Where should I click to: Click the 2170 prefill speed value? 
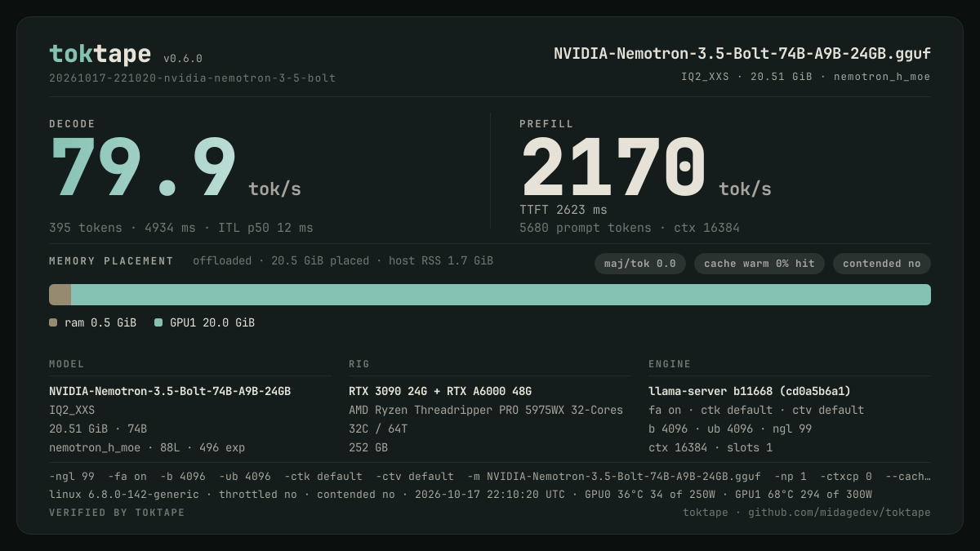[x=613, y=169]
